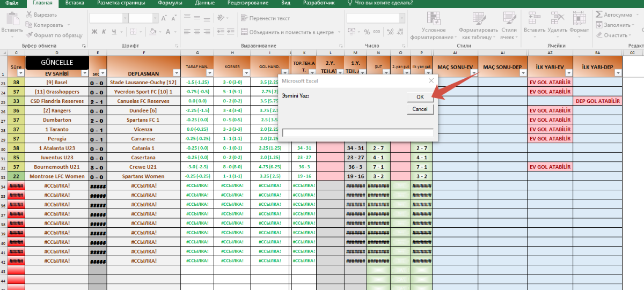
Task: Open the EV SAHİBİ column filter dropdown
Action: [84, 73]
